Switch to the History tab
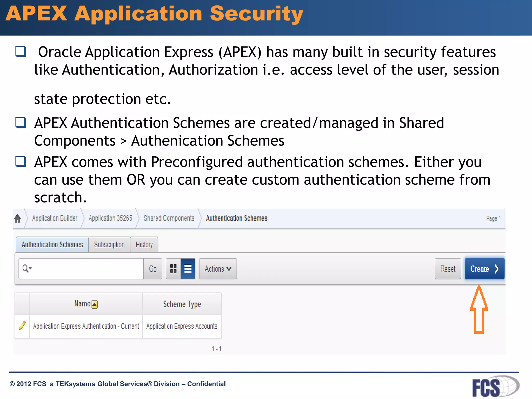Viewport: 532px width, 399px height. click(x=144, y=244)
